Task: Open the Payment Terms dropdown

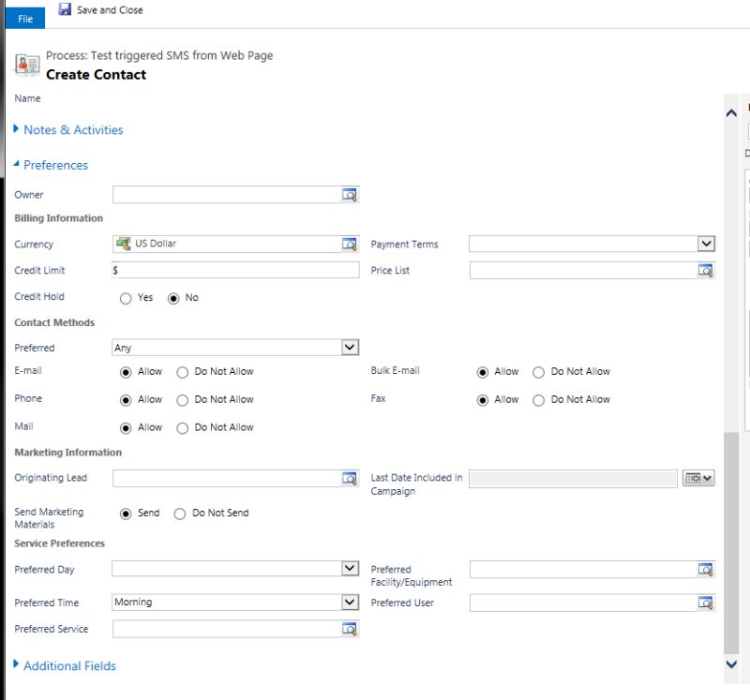Action: [x=706, y=244]
